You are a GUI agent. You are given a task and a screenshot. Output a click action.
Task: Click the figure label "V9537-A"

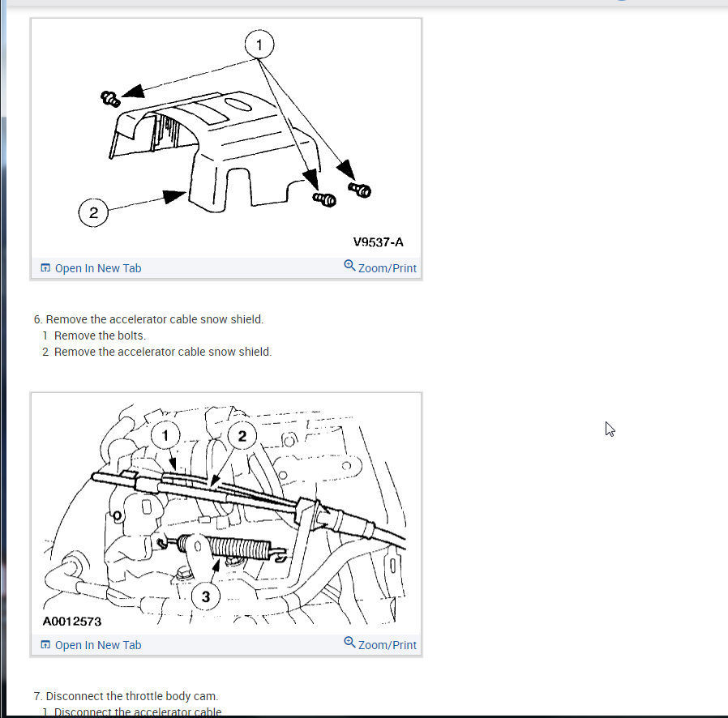tap(378, 242)
